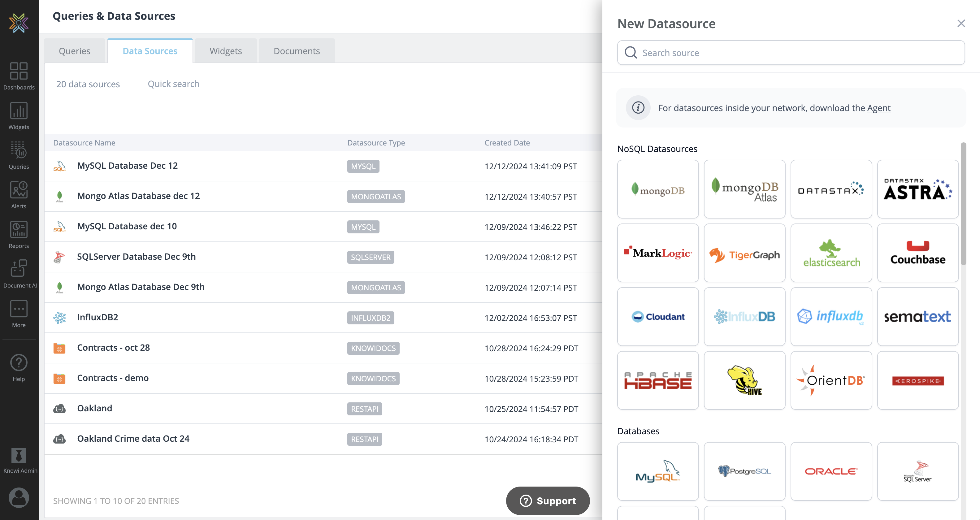This screenshot has width=980, height=520.
Task: Pick the Couchbase datasource tile
Action: pyautogui.click(x=917, y=253)
